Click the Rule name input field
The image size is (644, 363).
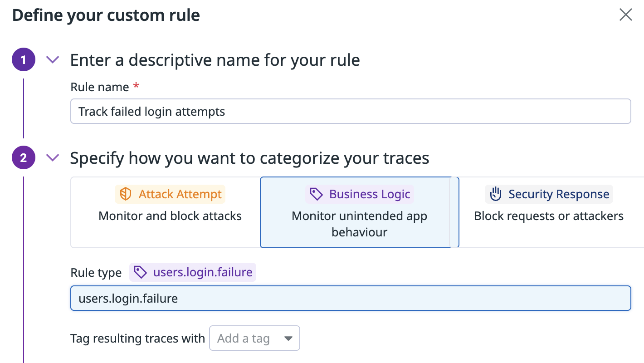click(x=350, y=112)
